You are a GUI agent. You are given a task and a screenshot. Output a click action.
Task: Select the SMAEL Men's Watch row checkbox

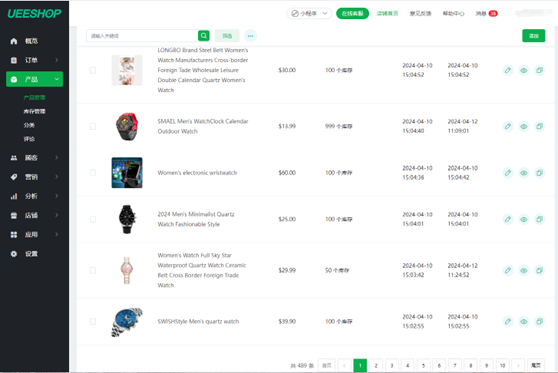click(x=93, y=126)
